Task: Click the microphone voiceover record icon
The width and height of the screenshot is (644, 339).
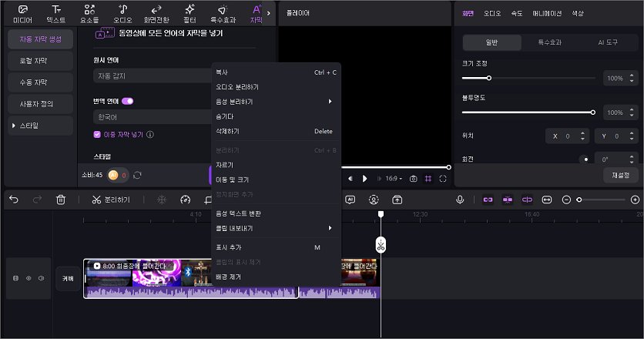Action: coord(460,200)
